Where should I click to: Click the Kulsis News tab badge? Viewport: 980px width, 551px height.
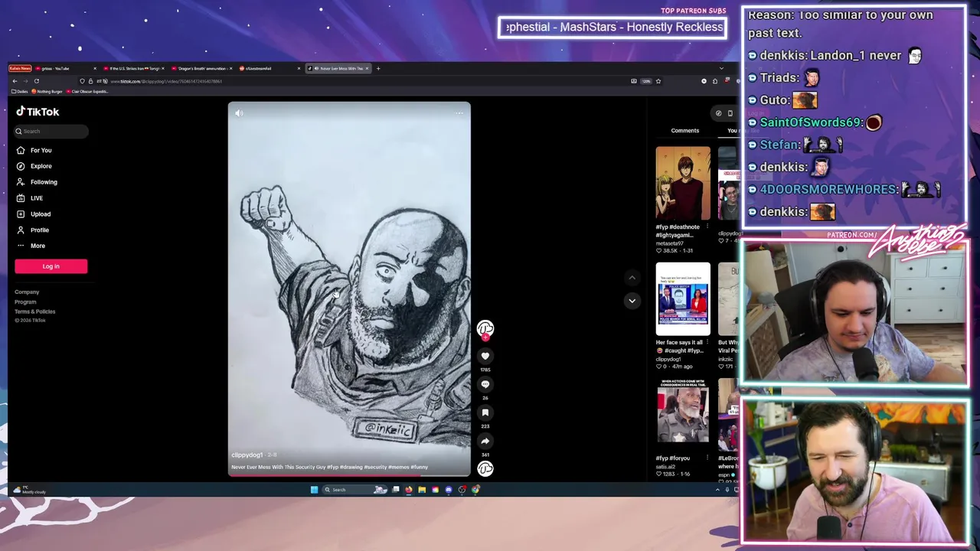pos(21,69)
